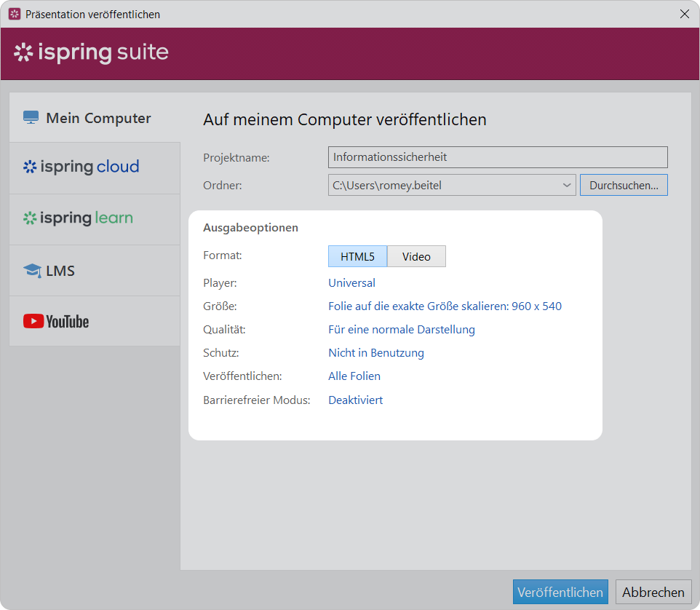Click the Barrierefreier Modus label
700x610 pixels.
[x=257, y=400]
